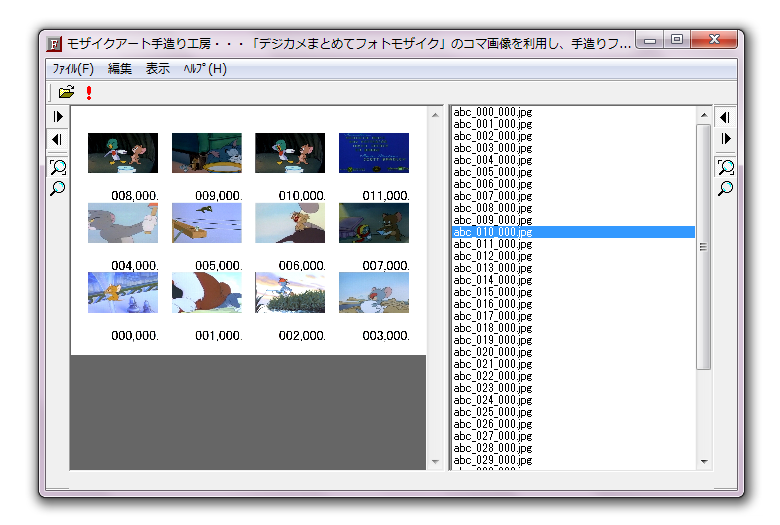Select the blue title-card thumbnail 011,000

click(374, 153)
